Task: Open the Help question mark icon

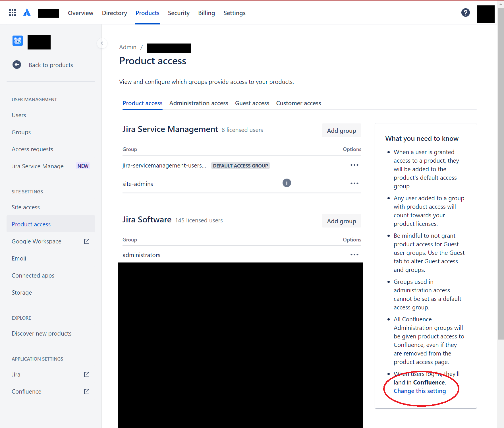Action: click(x=465, y=12)
